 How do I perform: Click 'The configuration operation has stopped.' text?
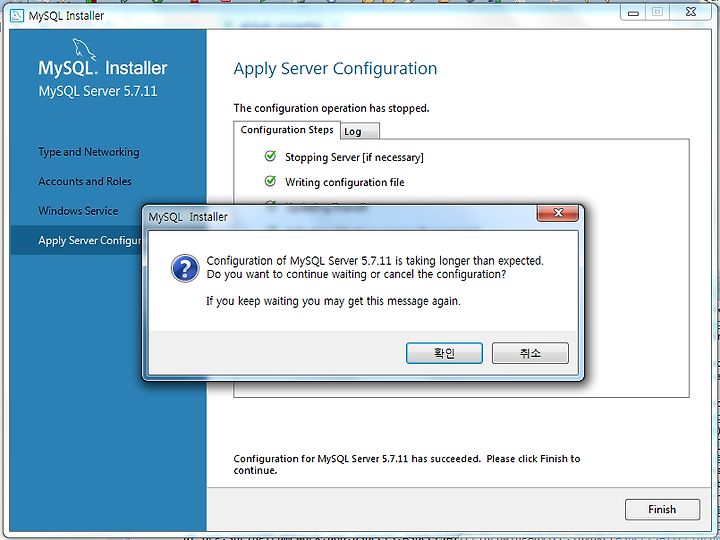tap(332, 108)
